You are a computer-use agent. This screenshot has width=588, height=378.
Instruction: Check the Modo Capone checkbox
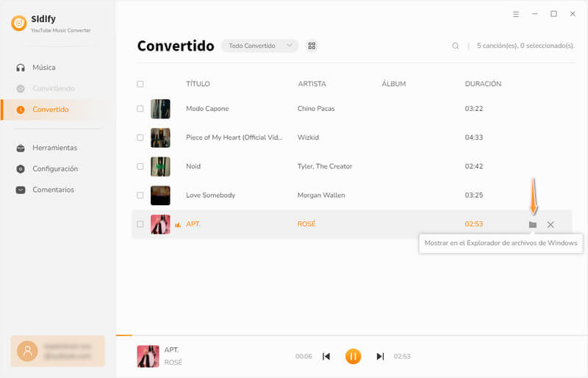point(140,109)
